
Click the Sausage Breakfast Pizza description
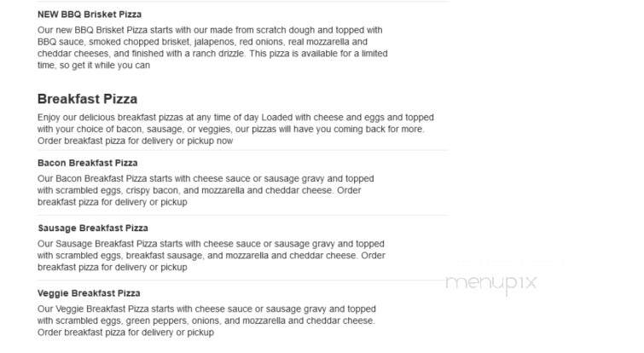click(212, 255)
